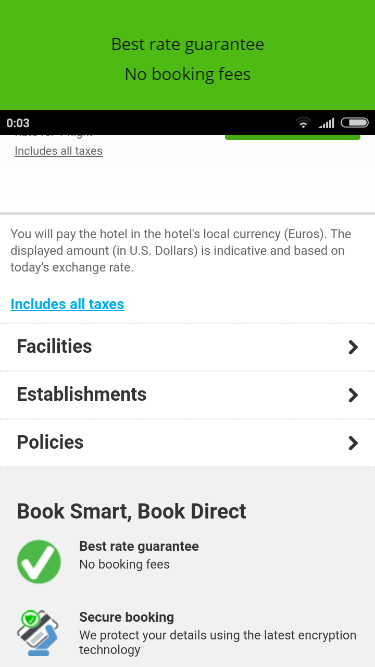Click the partially hidden green booking button
This screenshot has height=667, width=375.
(x=293, y=137)
